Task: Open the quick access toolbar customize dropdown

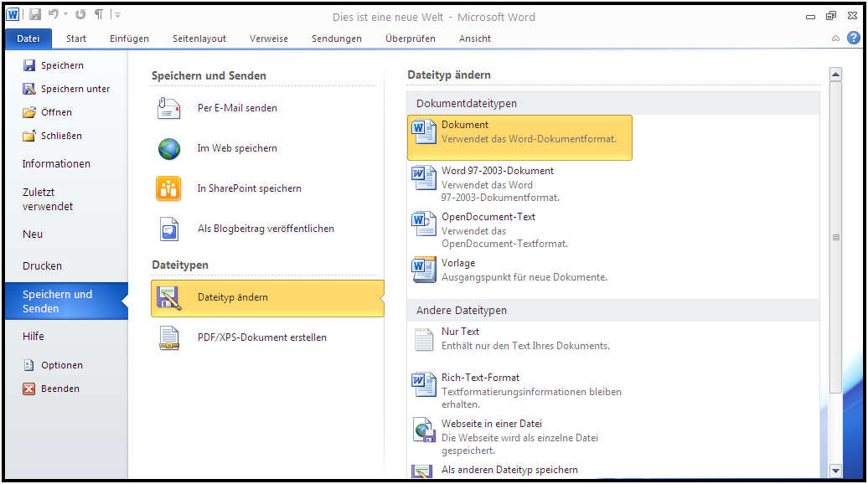Action: click(x=116, y=14)
